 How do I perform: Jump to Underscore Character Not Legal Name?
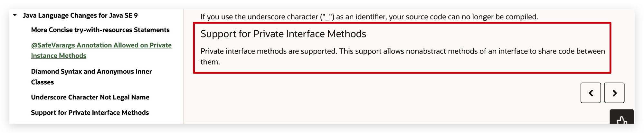click(x=90, y=97)
